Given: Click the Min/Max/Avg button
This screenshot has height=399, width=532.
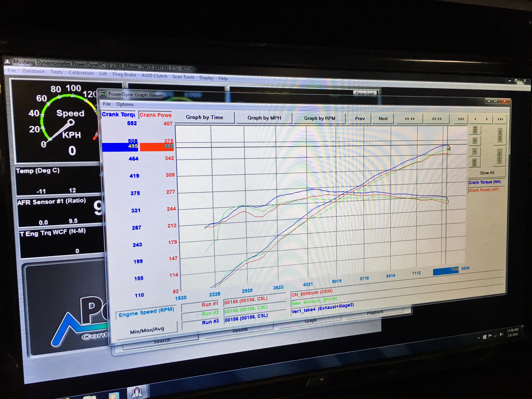Looking at the screenshot, I should [147, 330].
